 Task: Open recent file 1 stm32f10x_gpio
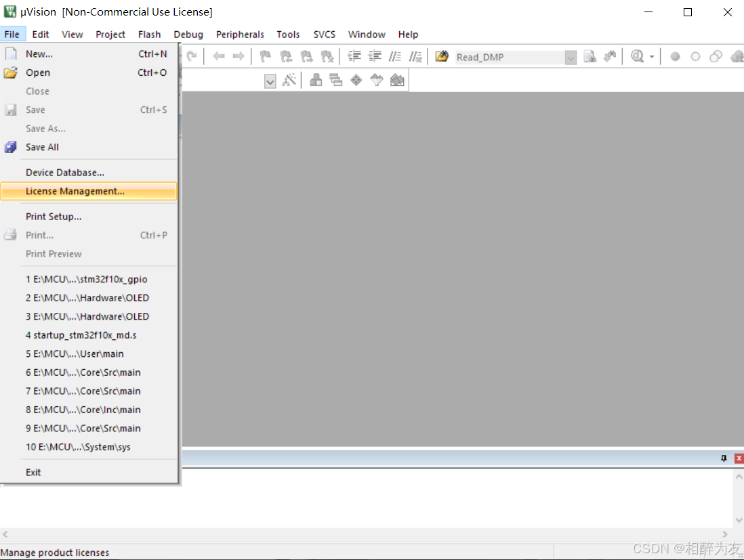(x=89, y=279)
